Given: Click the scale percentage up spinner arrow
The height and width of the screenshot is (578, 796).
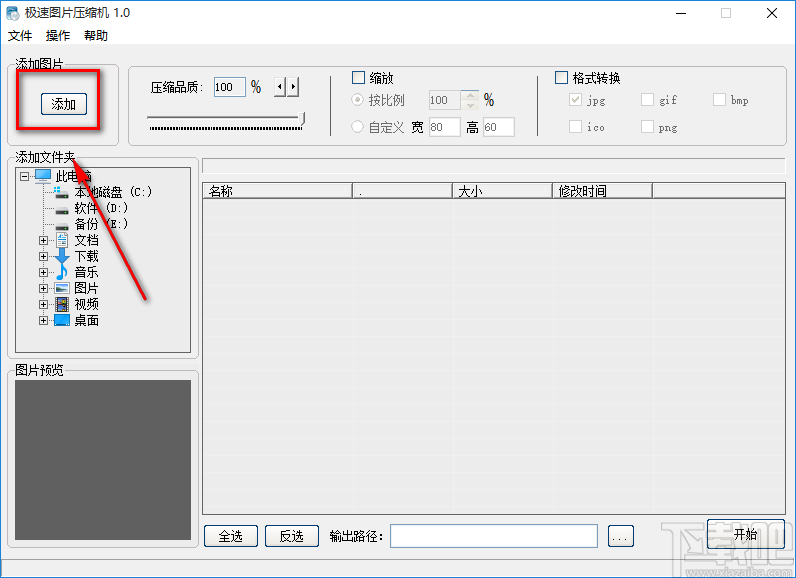Looking at the screenshot, I should [471, 95].
